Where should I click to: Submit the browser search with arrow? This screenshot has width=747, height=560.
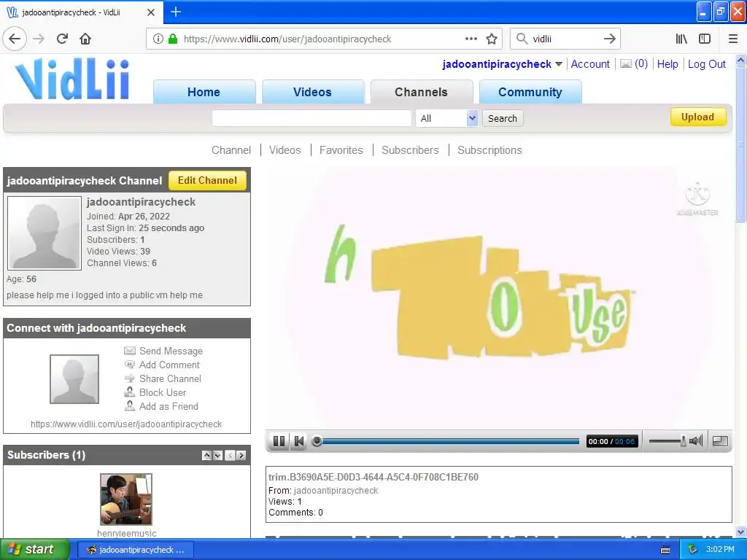[x=609, y=39]
